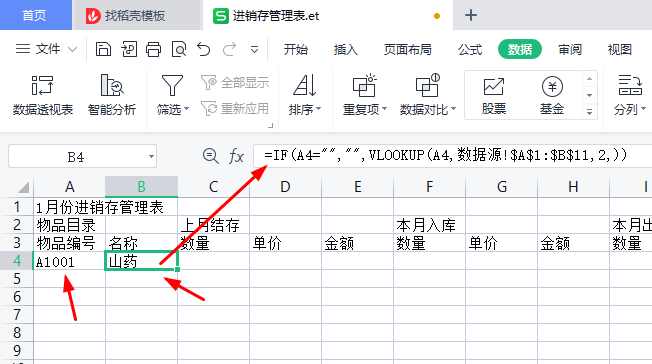Switch to the 开始 ribbon tab
The image size is (652, 364).
[x=296, y=50]
